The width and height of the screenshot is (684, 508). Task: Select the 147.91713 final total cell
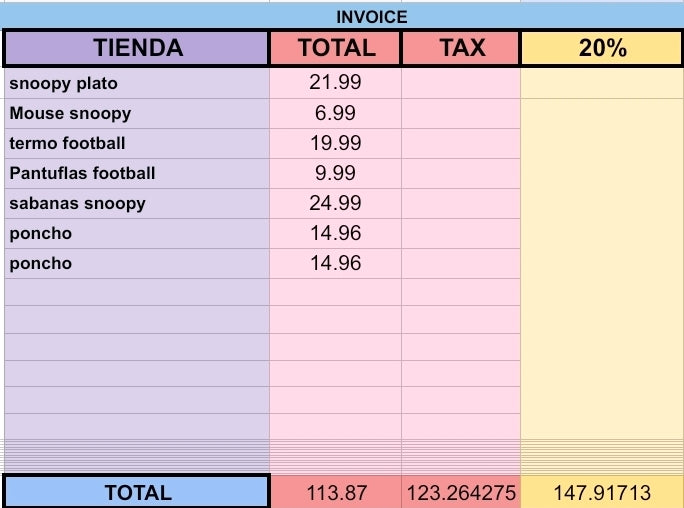click(601, 492)
